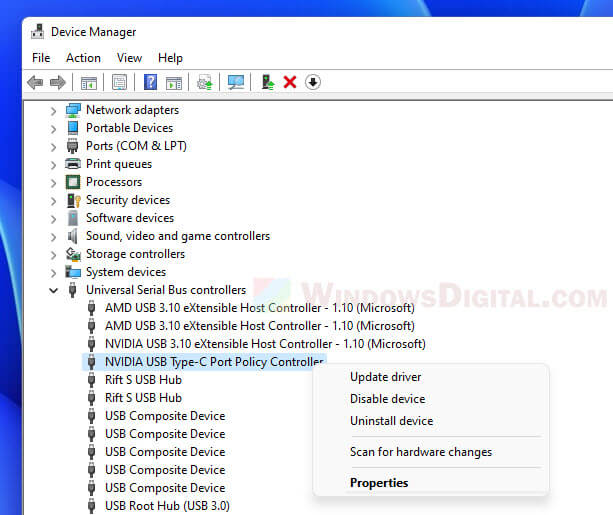Expand the Security devices node
Image resolution: width=613 pixels, height=515 pixels.
(x=54, y=201)
